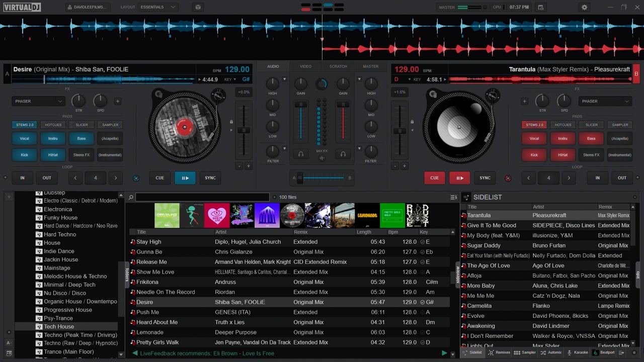Open the recording icon next to the clock
Image resolution: width=644 pixels, height=362 pixels.
541,8
